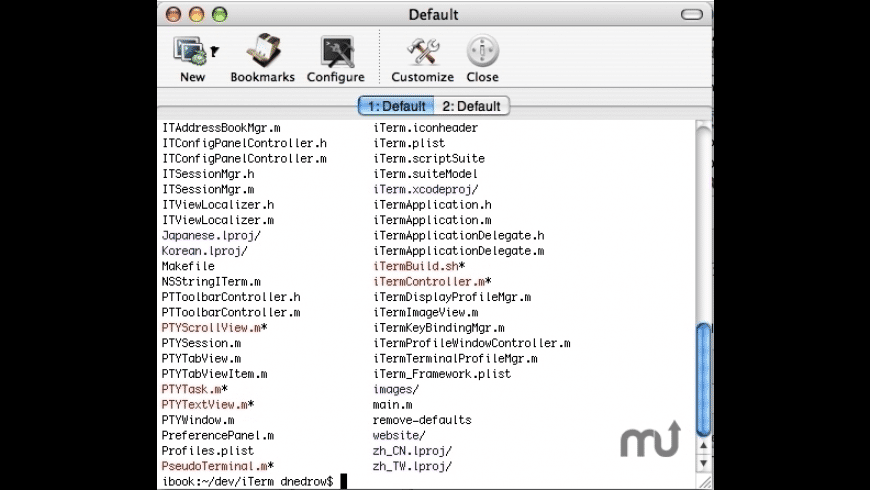This screenshot has width=870, height=490.
Task: Click the red PTYTask.m entry
Action: [x=191, y=390]
